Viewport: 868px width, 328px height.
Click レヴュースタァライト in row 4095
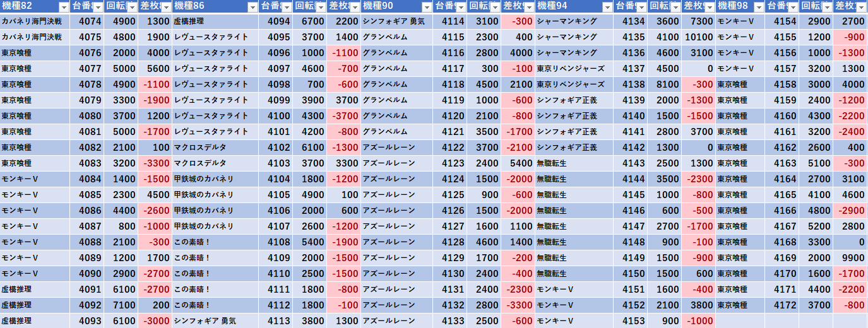(x=211, y=37)
